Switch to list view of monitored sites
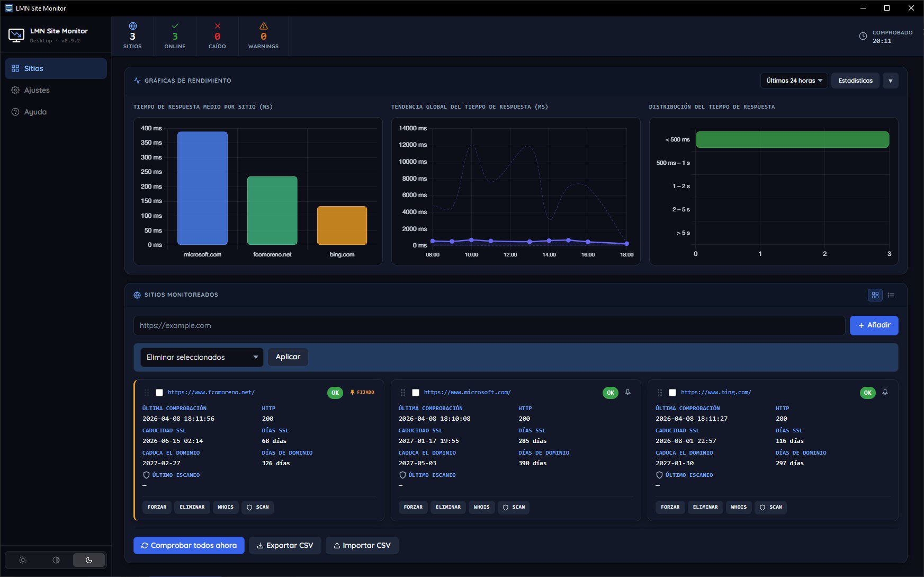This screenshot has height=577, width=924. (891, 295)
